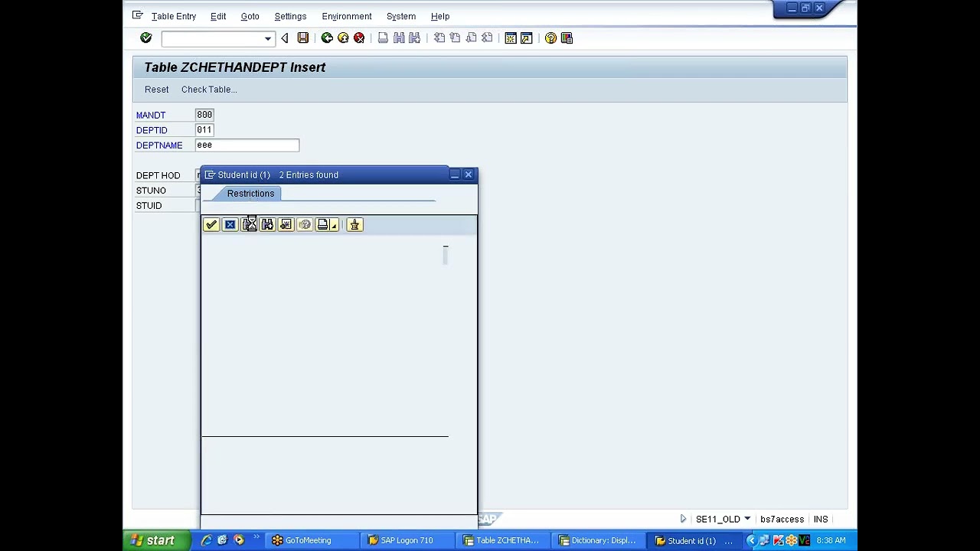Minimize the Student id dialog

pyautogui.click(x=455, y=175)
